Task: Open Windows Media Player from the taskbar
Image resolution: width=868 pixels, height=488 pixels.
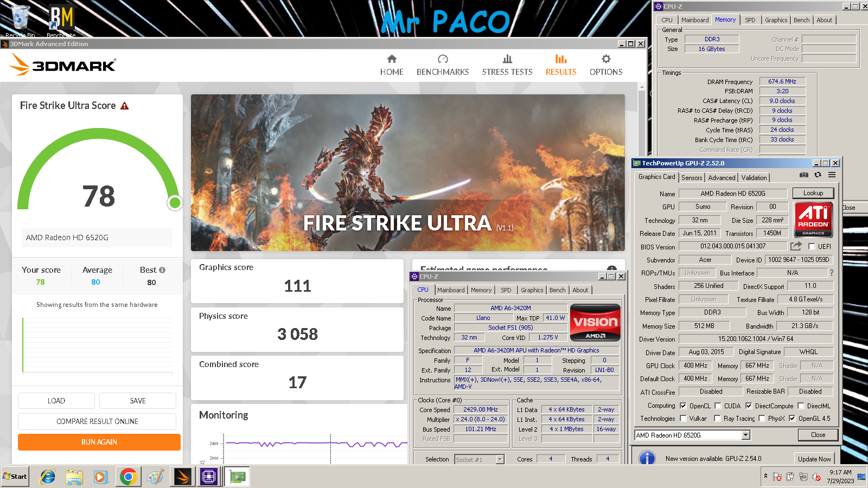Action: tap(100, 477)
